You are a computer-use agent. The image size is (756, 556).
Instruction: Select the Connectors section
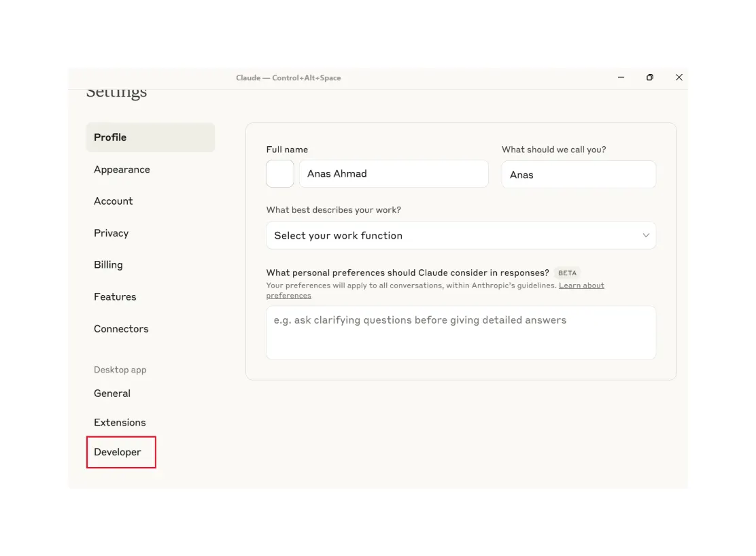point(121,328)
